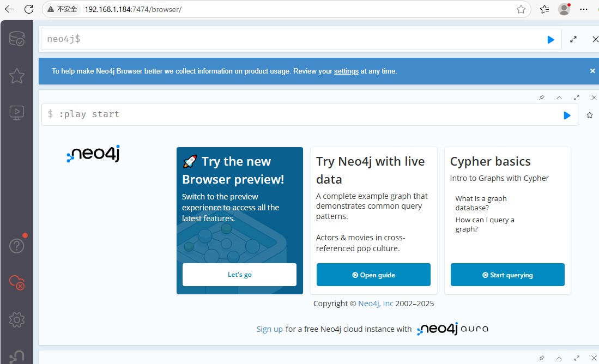
Task: Expand the :play start frame to fullscreen
Action: [x=577, y=97]
